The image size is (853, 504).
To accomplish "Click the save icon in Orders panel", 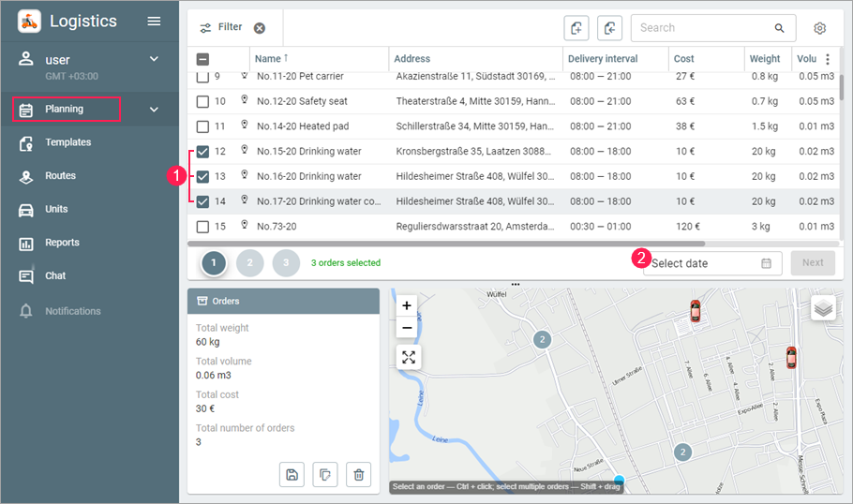I will click(292, 475).
